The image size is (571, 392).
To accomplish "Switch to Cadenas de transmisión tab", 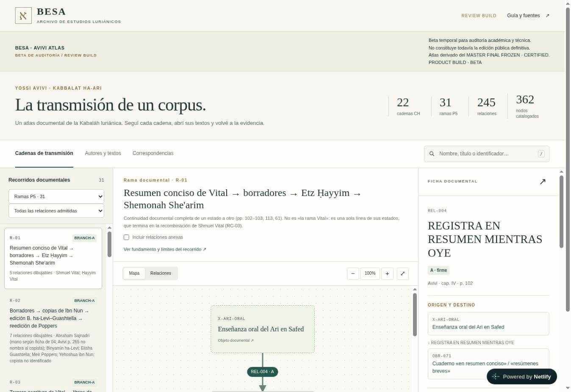I will [x=44, y=153].
